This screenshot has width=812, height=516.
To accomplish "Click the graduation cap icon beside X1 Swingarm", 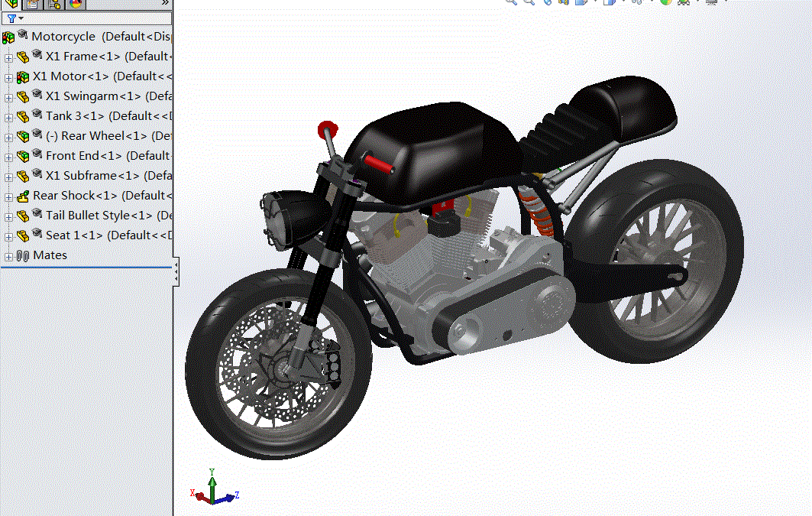I will pos(37,94).
